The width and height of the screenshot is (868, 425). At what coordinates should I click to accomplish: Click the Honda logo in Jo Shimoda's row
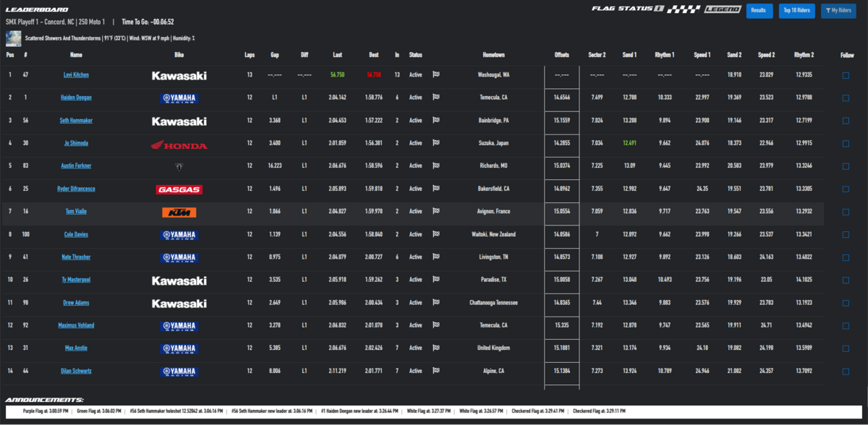point(179,144)
